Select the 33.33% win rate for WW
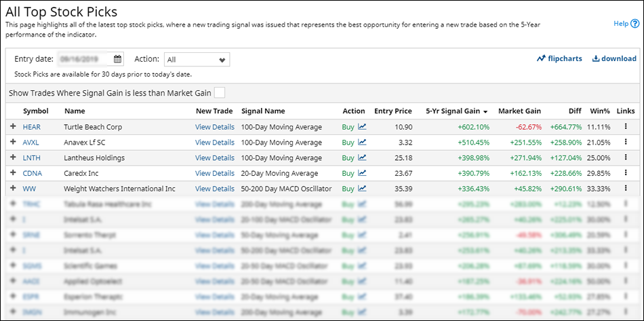This screenshot has width=644, height=321. [x=599, y=189]
